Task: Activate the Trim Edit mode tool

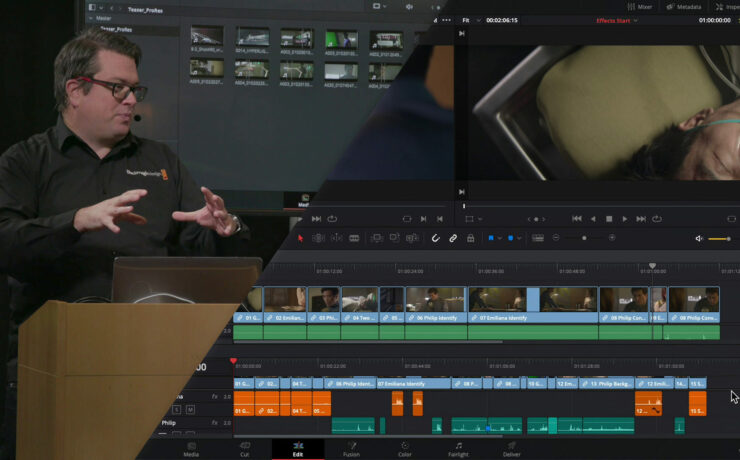Action: (319, 238)
